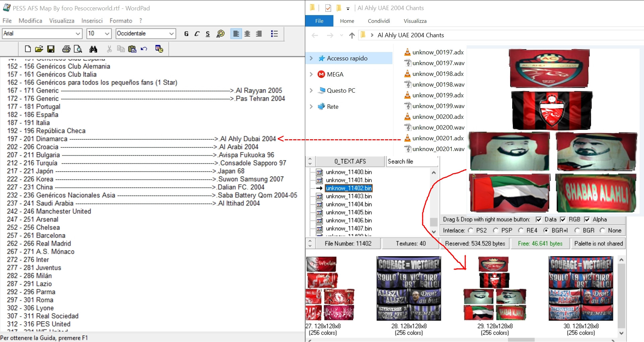
Task: Go up one folder level in Explorer
Action: (352, 35)
